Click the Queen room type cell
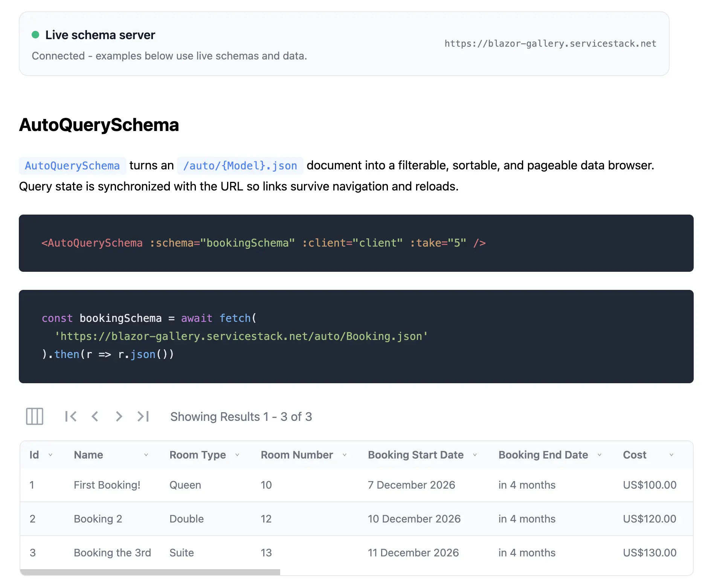 click(x=185, y=485)
